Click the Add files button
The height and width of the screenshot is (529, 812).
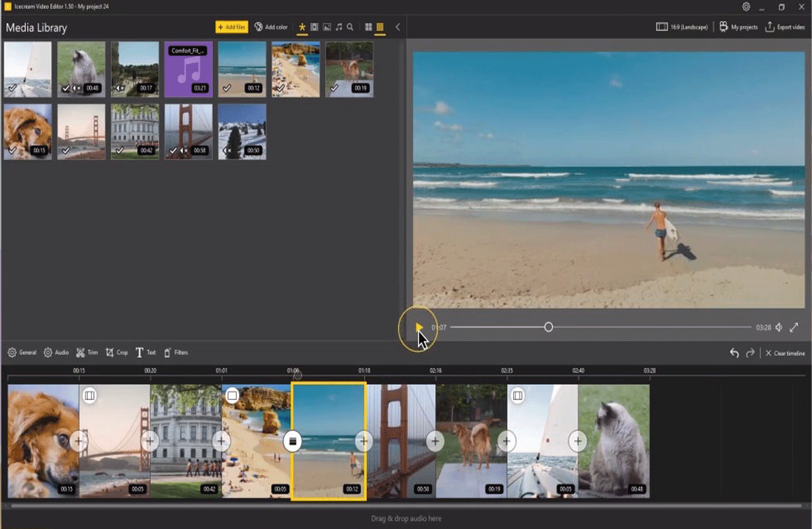click(x=231, y=27)
